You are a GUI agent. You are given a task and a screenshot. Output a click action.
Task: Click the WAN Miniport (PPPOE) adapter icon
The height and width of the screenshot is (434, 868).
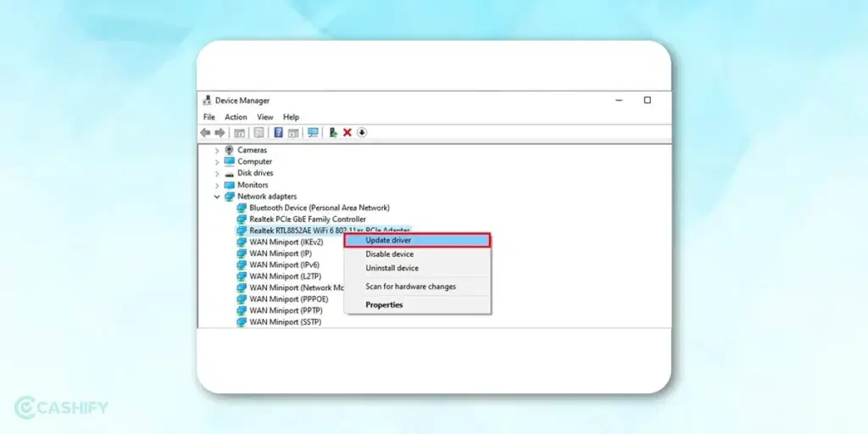click(242, 299)
